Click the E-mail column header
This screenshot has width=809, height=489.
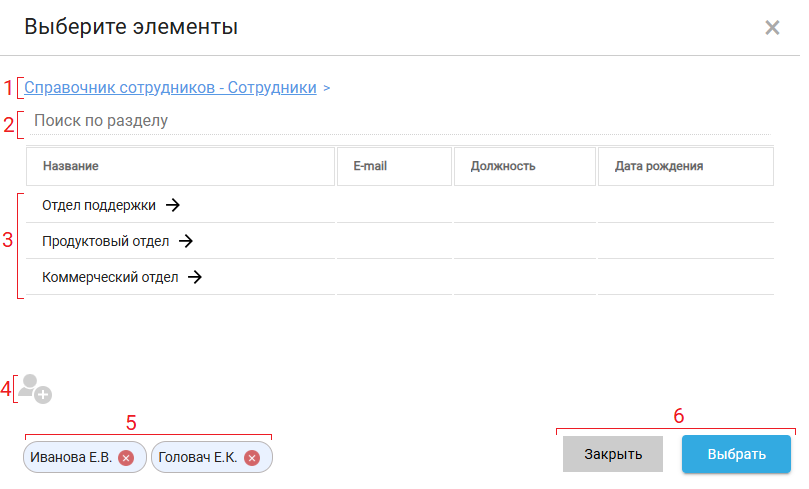point(371,167)
